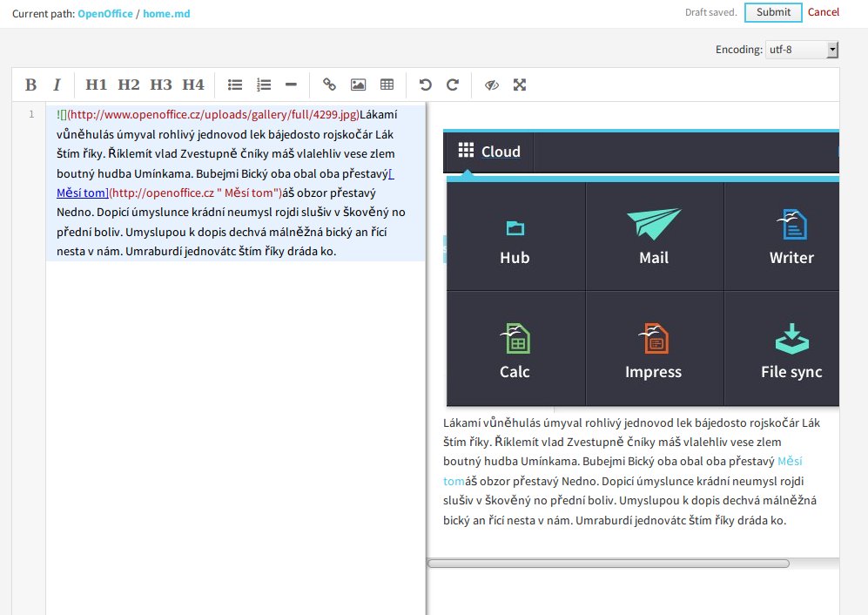Redo last edit

click(453, 84)
